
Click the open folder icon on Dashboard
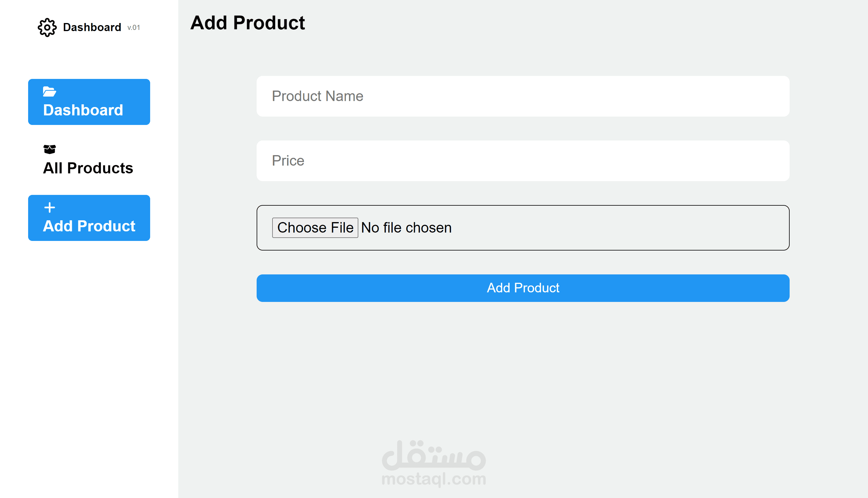tap(49, 91)
